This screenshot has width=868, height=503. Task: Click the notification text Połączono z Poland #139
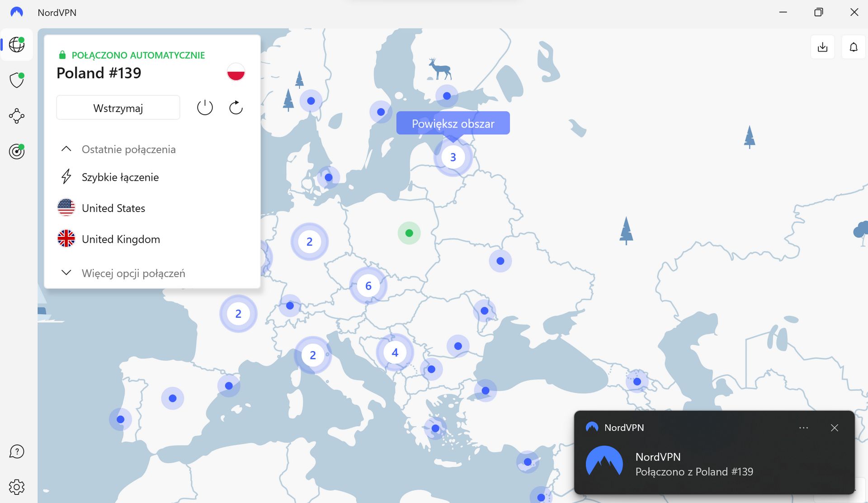tap(694, 471)
